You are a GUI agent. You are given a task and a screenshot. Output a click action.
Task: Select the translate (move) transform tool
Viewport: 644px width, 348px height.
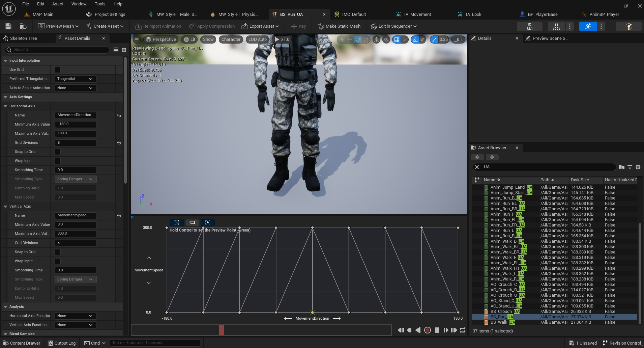coord(350,39)
